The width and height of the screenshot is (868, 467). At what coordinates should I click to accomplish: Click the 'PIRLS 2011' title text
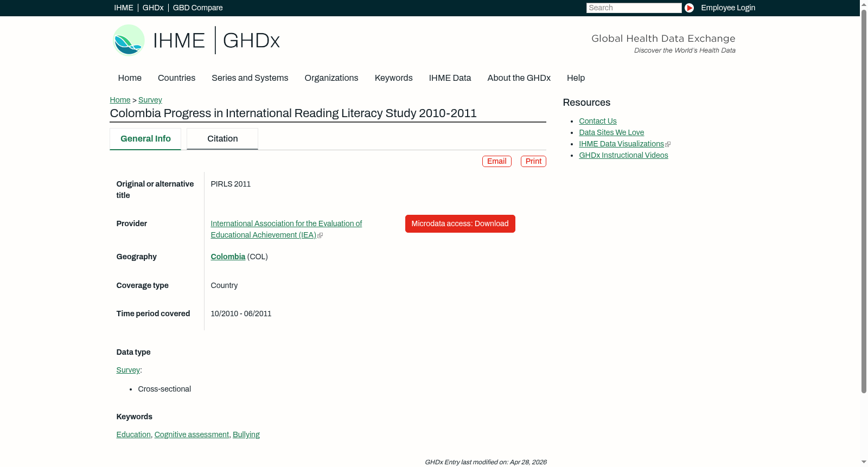point(231,184)
